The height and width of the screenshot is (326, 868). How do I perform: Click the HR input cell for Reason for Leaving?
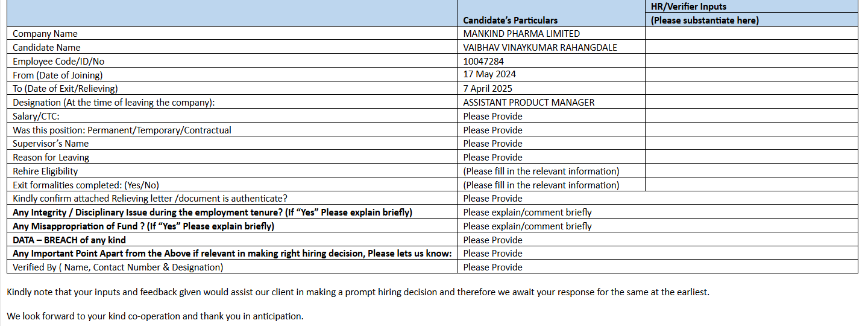pyautogui.click(x=751, y=157)
